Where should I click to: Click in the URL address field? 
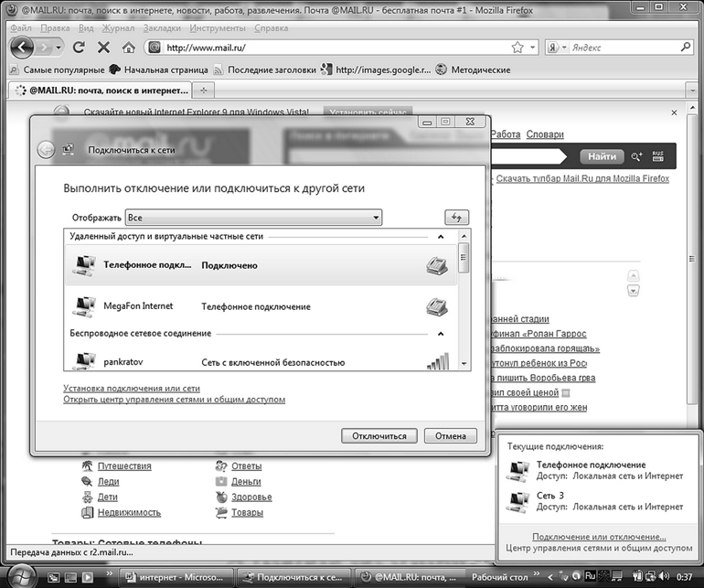tap(336, 48)
